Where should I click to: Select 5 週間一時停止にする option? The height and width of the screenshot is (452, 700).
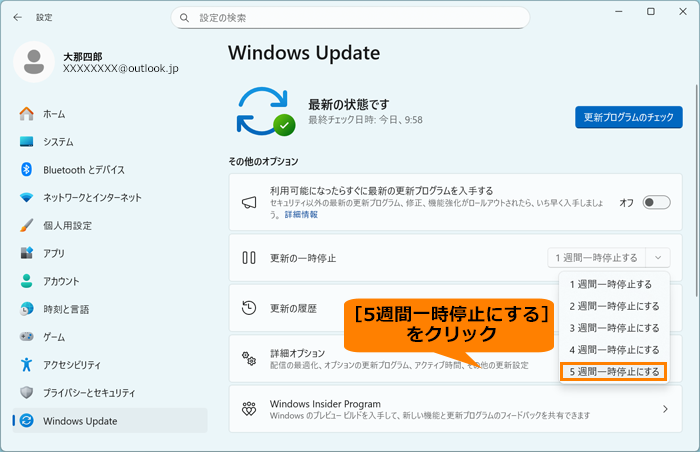(x=614, y=372)
